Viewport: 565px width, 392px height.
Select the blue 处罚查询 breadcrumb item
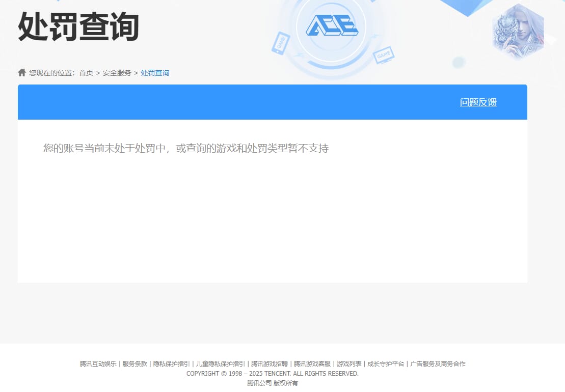point(155,73)
